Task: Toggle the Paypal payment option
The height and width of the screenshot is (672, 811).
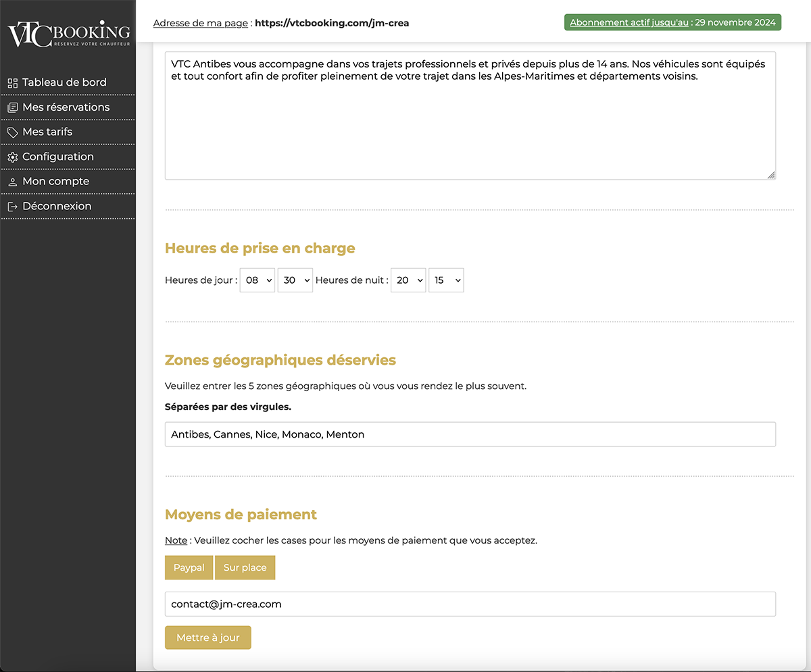Action: pos(189,567)
